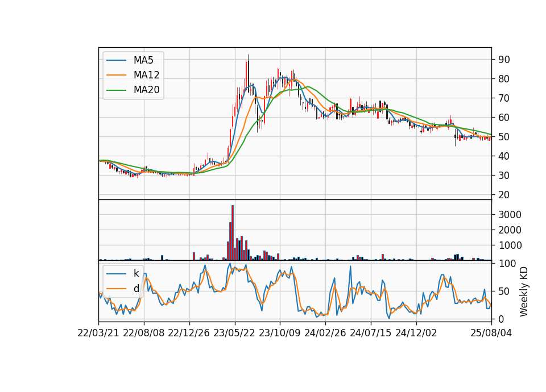
Task: Click the 24/12/02 date tick label
Action: pyautogui.click(x=416, y=333)
